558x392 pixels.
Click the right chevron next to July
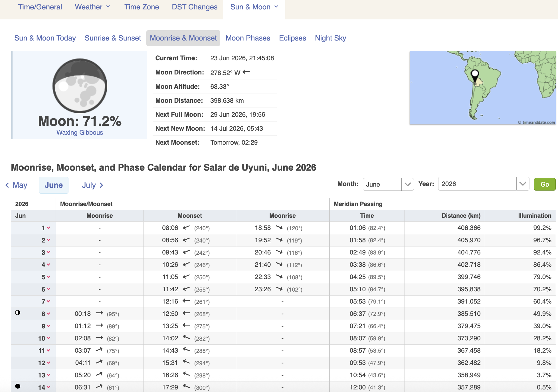pyautogui.click(x=101, y=185)
